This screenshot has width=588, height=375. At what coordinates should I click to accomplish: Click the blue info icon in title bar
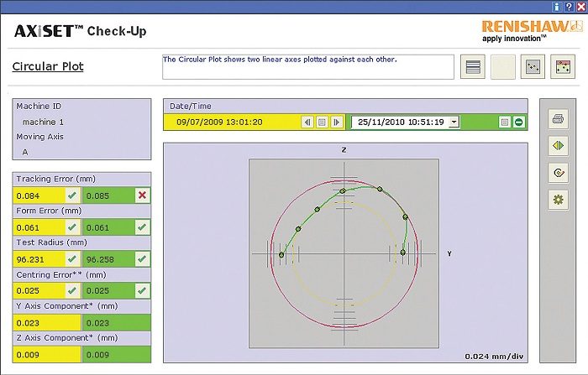coord(556,7)
